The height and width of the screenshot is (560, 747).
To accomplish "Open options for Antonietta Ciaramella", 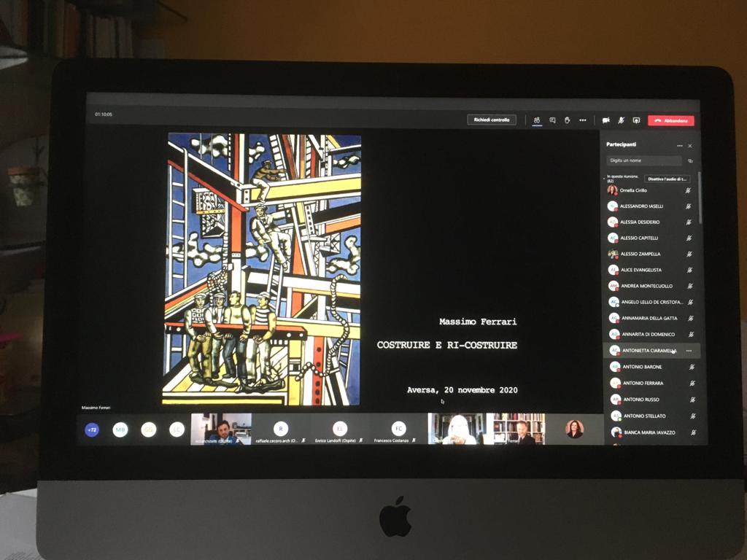I will [689, 351].
